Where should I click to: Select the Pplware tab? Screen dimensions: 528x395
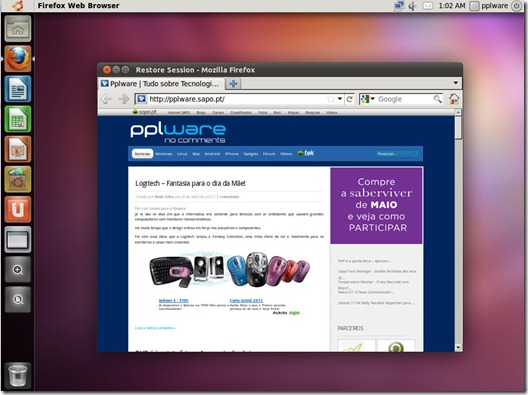(x=161, y=84)
